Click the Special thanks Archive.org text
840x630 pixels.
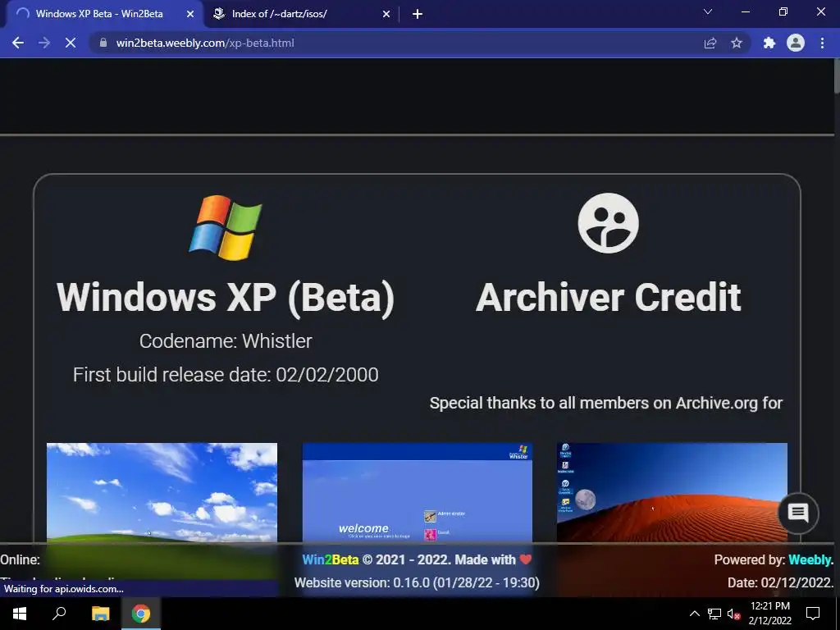click(606, 403)
